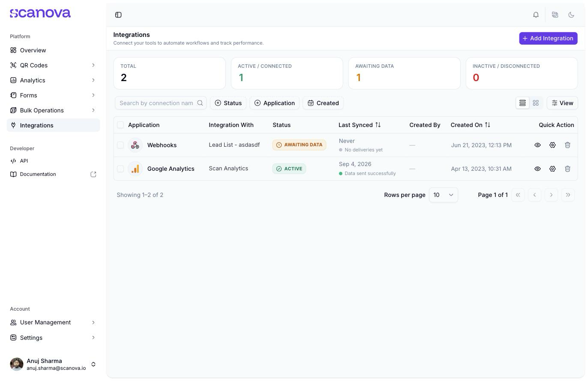Switch to grid view layout

pos(536,103)
